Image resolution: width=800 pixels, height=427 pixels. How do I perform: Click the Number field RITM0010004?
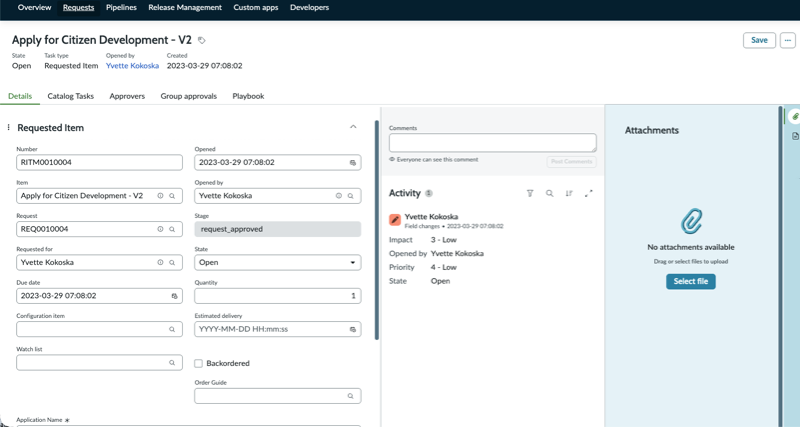point(99,163)
